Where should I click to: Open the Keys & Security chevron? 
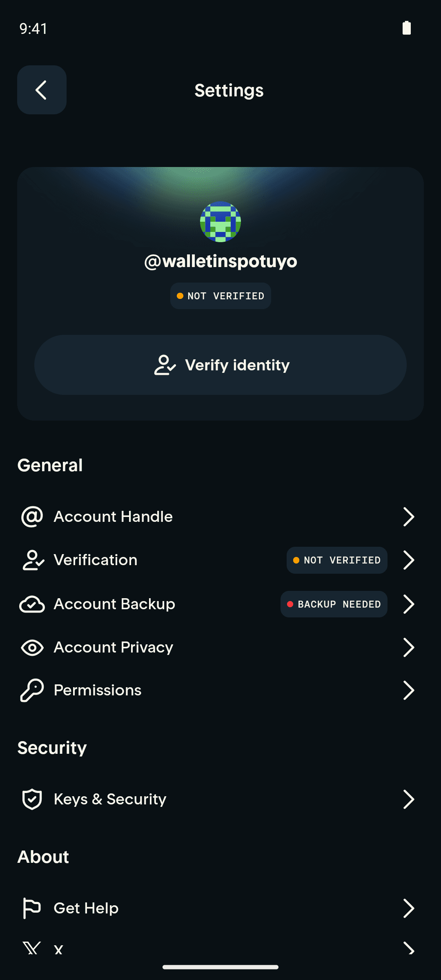click(408, 799)
